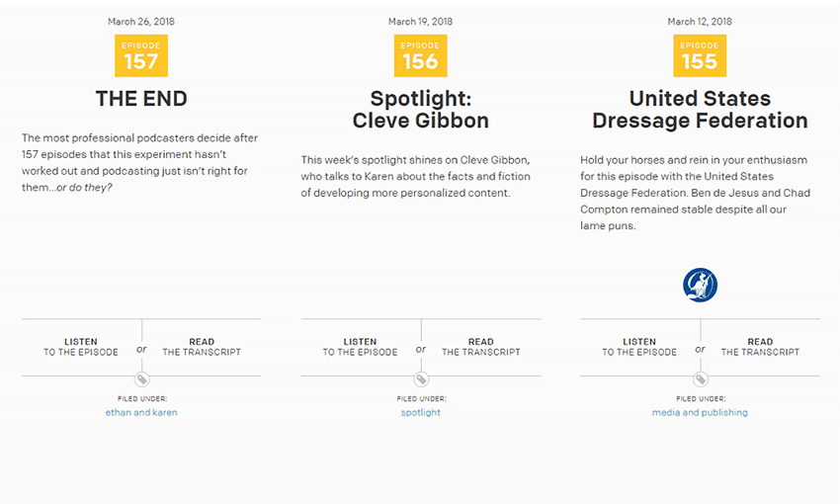Click the tag icon under Cleve Gibbon episode
The height and width of the screenshot is (504, 840).
coord(421,379)
